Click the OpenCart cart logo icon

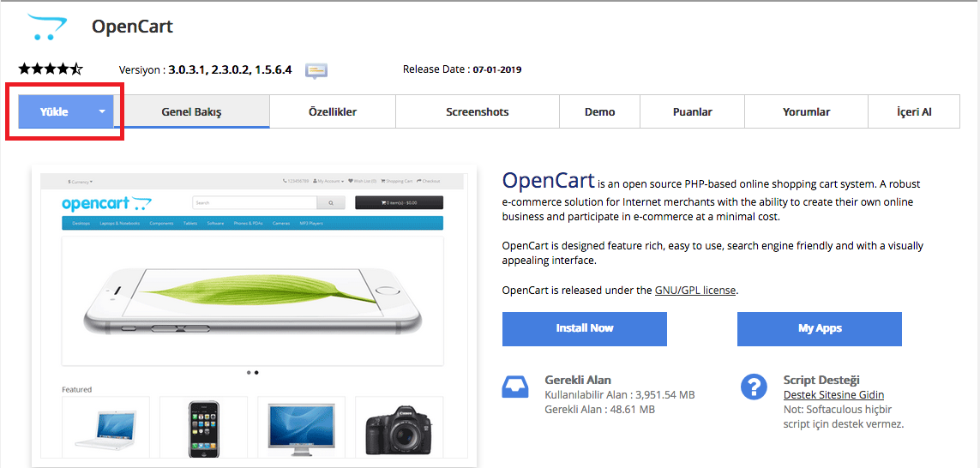(46, 27)
